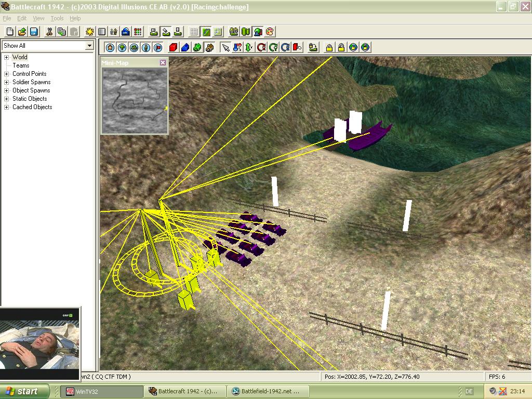Click the green Rotate Y axis icon
Viewport: 532px width, 399px height.
pyautogui.click(x=273, y=47)
